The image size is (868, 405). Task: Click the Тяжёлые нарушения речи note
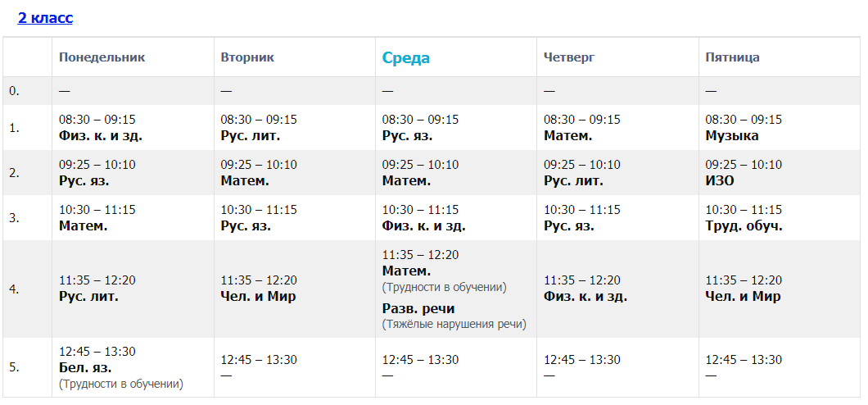[x=454, y=325]
